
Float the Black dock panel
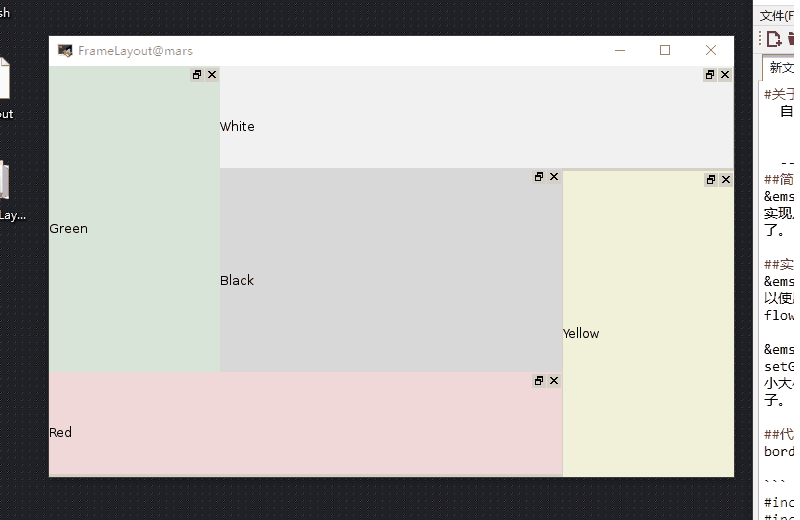539,177
